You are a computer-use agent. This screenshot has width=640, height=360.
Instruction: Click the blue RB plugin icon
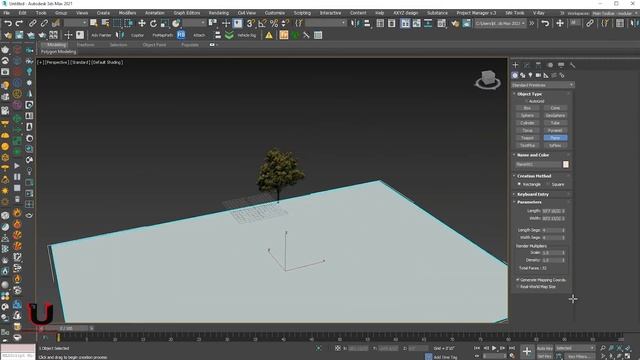181,35
